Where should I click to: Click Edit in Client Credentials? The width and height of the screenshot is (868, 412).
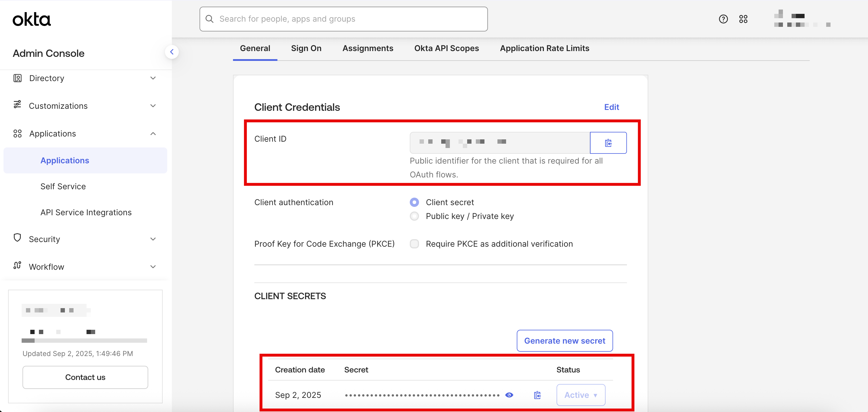pyautogui.click(x=612, y=107)
